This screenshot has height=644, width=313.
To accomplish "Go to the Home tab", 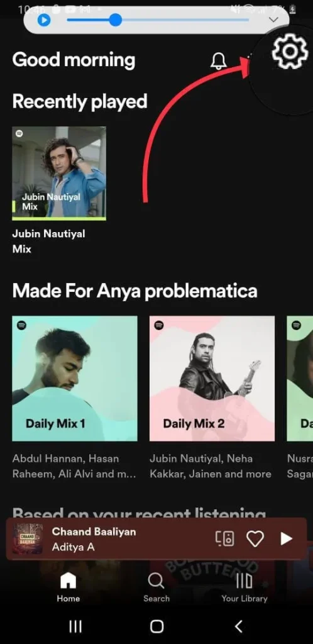I will click(x=68, y=587).
